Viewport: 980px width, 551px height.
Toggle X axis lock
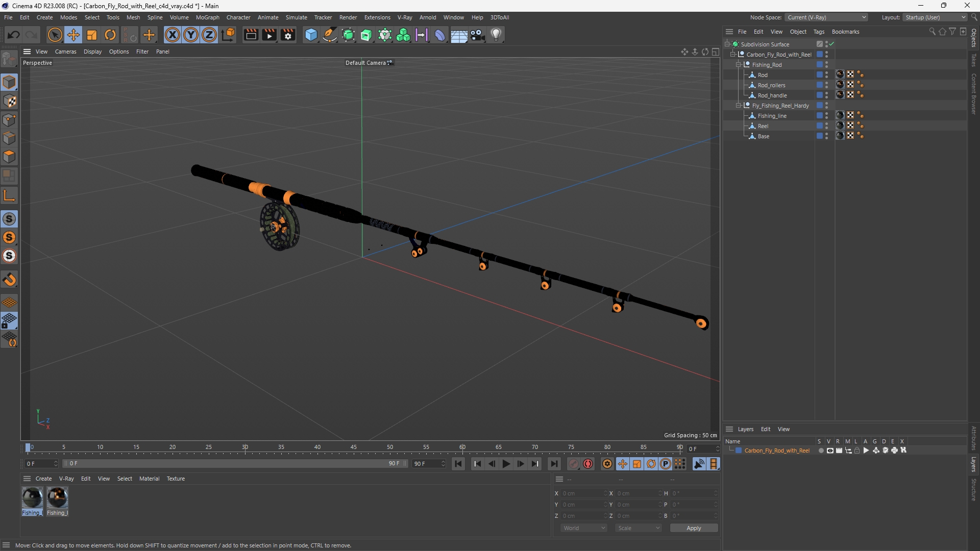click(173, 35)
